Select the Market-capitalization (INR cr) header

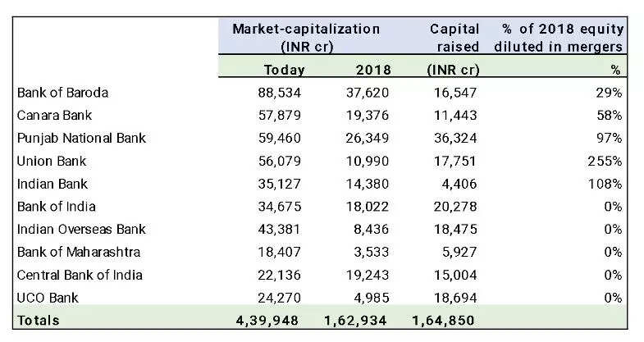(306, 37)
